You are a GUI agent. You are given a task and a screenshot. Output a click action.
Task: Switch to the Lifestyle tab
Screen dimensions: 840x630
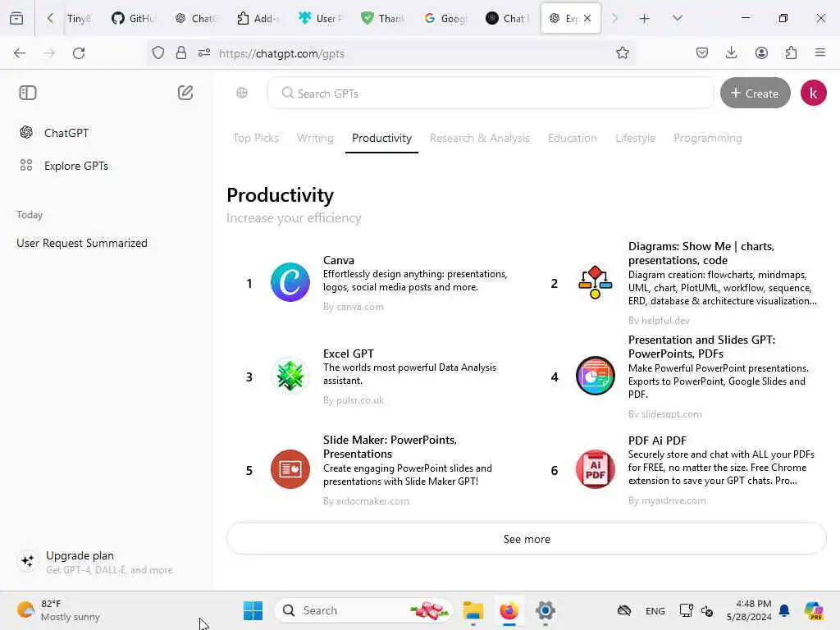tap(635, 138)
